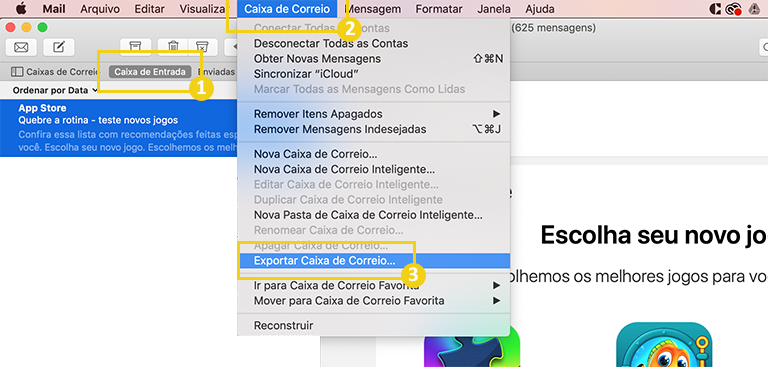
Task: Click the junk mail bin icon
Action: coord(203,48)
